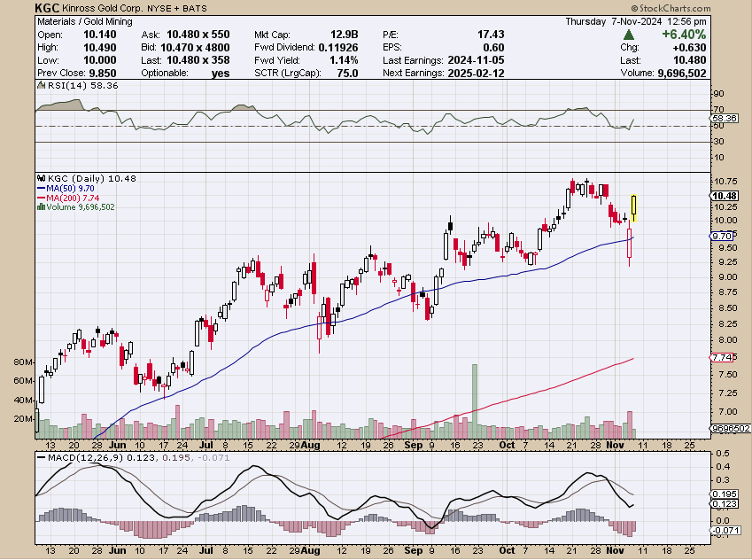The height and width of the screenshot is (560, 752).
Task: Click the Thursday 7-Nov-2024 12:56 pm timestamp
Action: click(635, 21)
